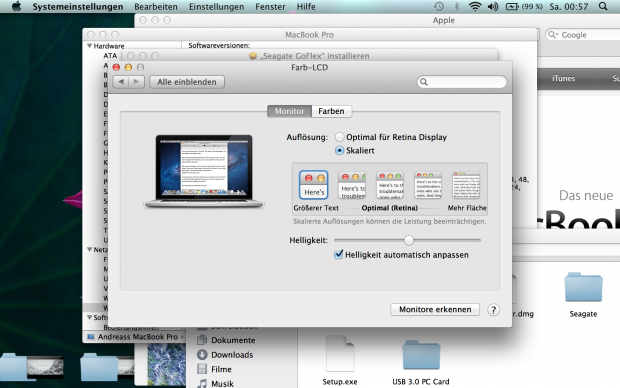Open the Seagate folder icon
This screenshot has width=620, height=388.
point(583,288)
